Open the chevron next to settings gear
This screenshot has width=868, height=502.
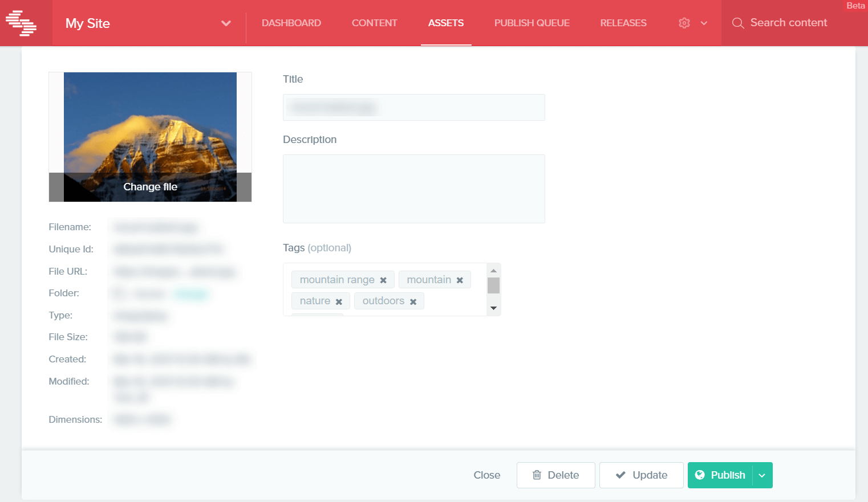(704, 23)
